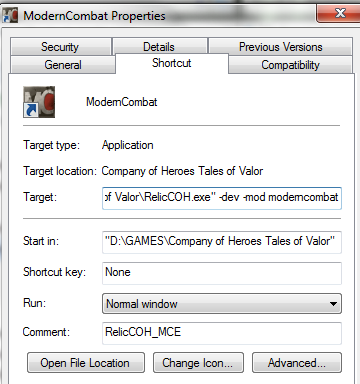This screenshot has height=384, width=360.
Task: Click into the Target field
Action: coord(222,198)
